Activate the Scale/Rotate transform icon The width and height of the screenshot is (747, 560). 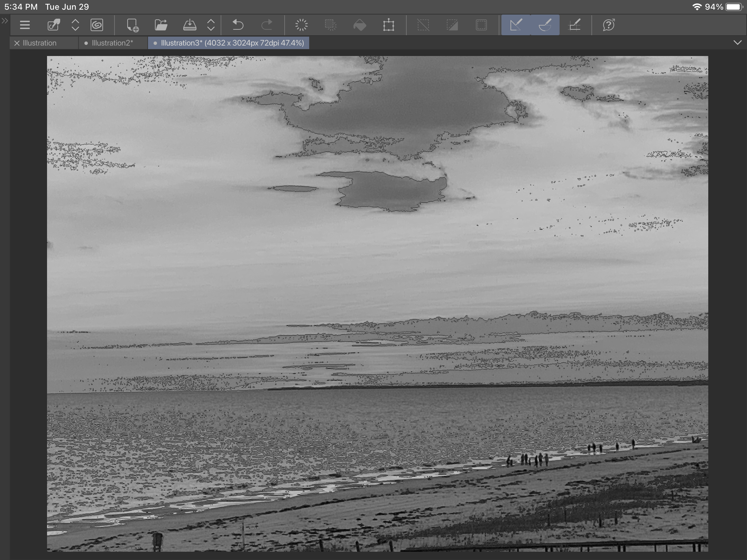coord(389,25)
